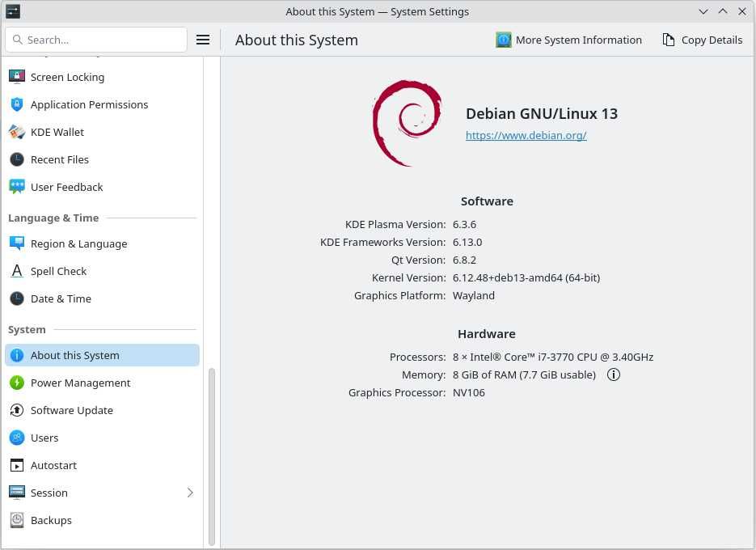Click the System Settings app icon in titlebar

[13, 11]
